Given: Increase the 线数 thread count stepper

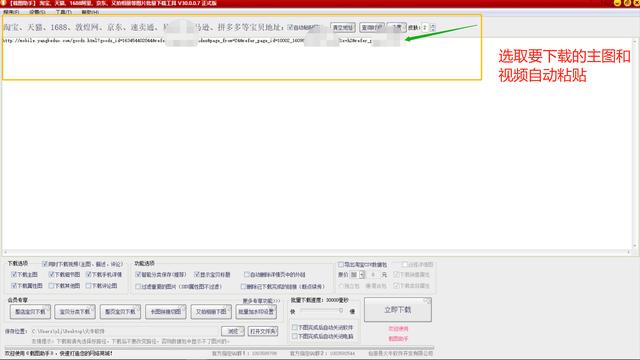Looking at the screenshot, I should point(433,25).
